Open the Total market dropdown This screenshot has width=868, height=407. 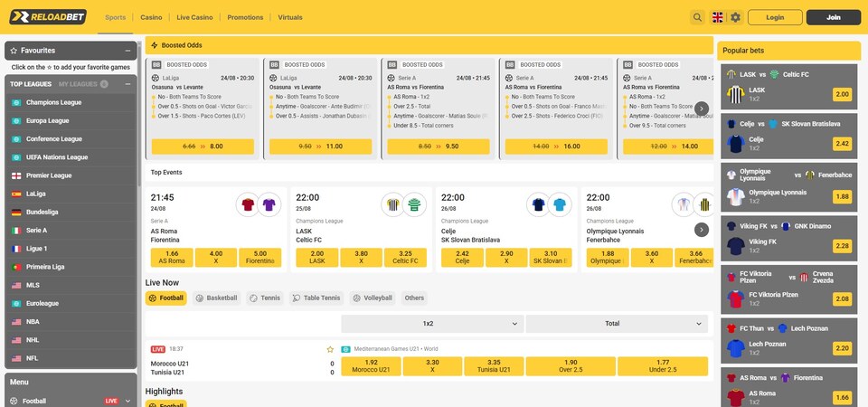click(x=617, y=324)
